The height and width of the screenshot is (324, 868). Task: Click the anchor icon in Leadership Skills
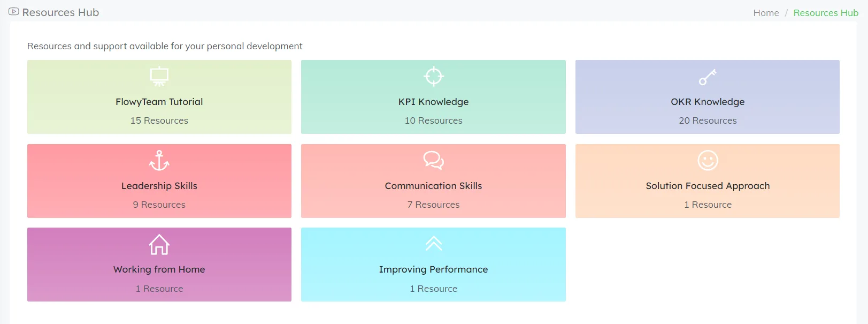click(x=159, y=161)
